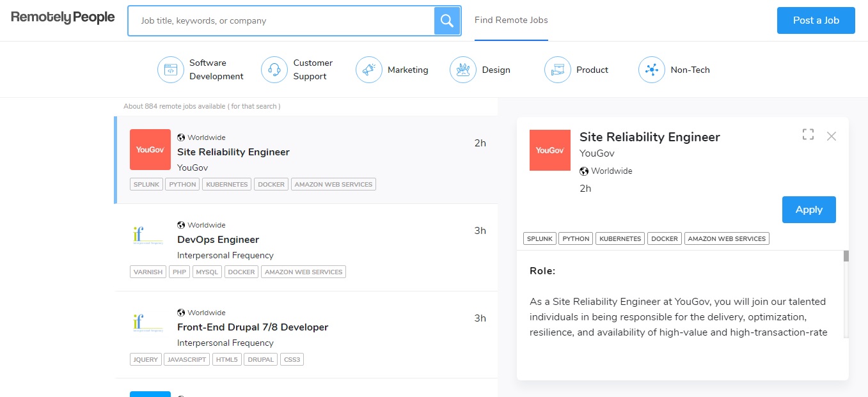This screenshot has height=397, width=868.
Task: Expand job details to fullscreen
Action: click(808, 135)
